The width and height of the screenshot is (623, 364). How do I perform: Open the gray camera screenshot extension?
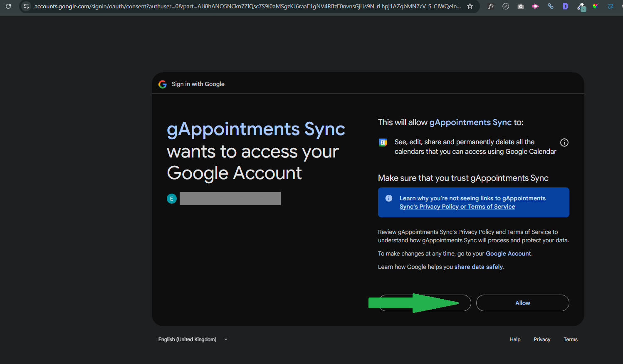(521, 6)
